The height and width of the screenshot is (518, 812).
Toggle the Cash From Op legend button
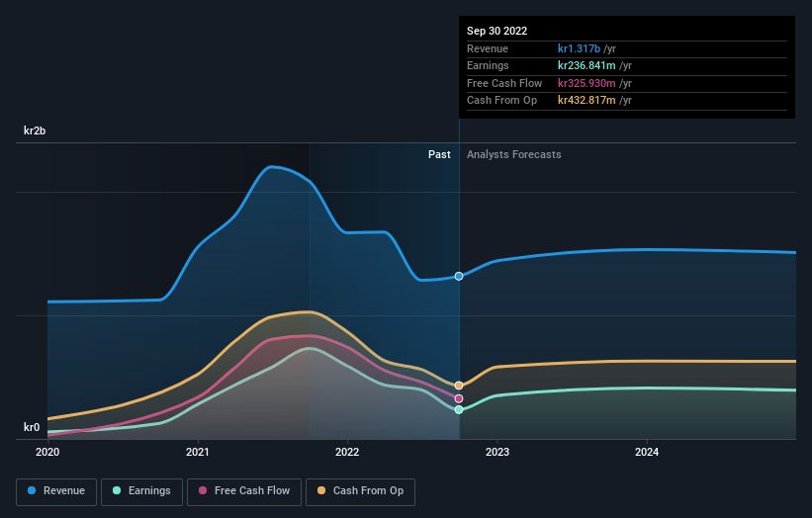pyautogui.click(x=360, y=491)
